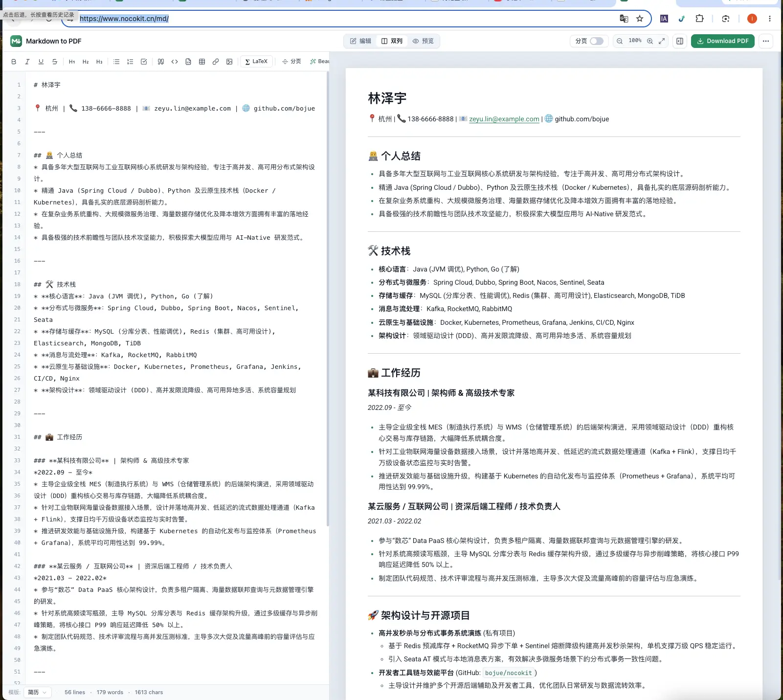Insert a hyperlink via toolbar
This screenshot has height=700, width=783.
pos(216,62)
